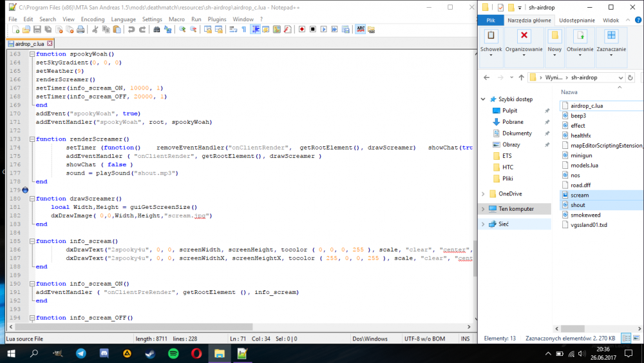The height and width of the screenshot is (363, 644).
Task: Open Spotify from the taskbar
Action: pos(173,353)
